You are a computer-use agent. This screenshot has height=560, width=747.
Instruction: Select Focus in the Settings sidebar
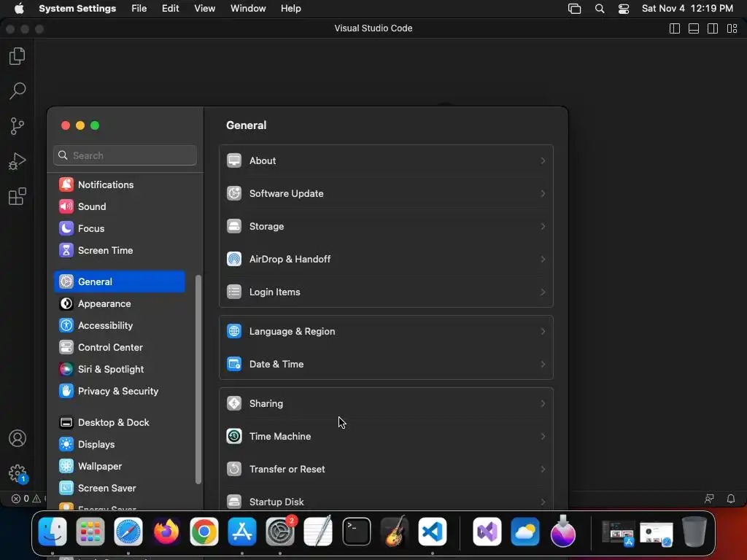point(119,228)
